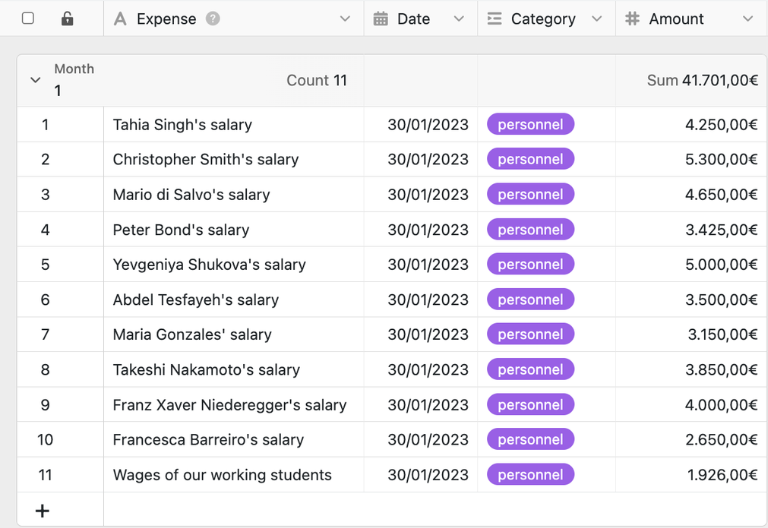Click personnel tag in working students row

coord(530,475)
